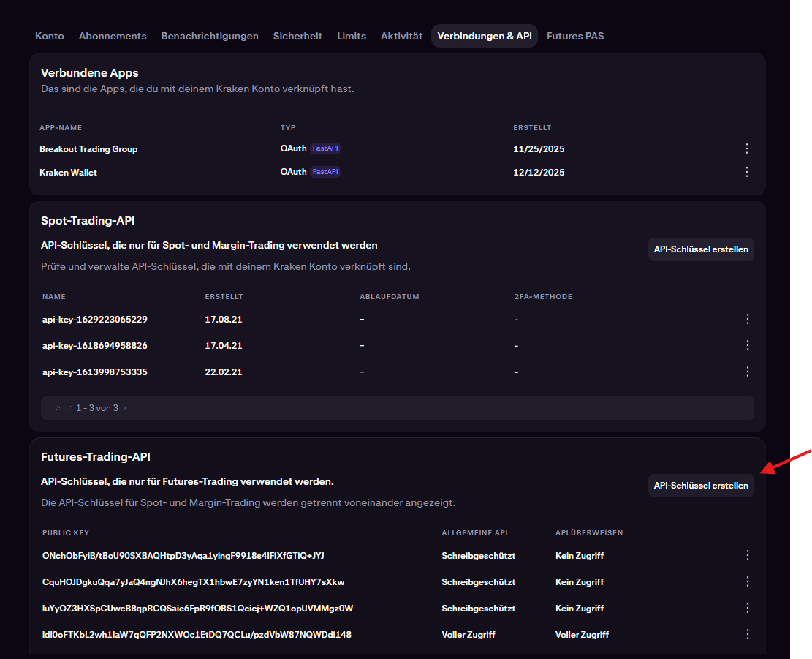Click the 2FA-METHODE column header
Viewport: 812px width, 659px height.
(x=543, y=297)
